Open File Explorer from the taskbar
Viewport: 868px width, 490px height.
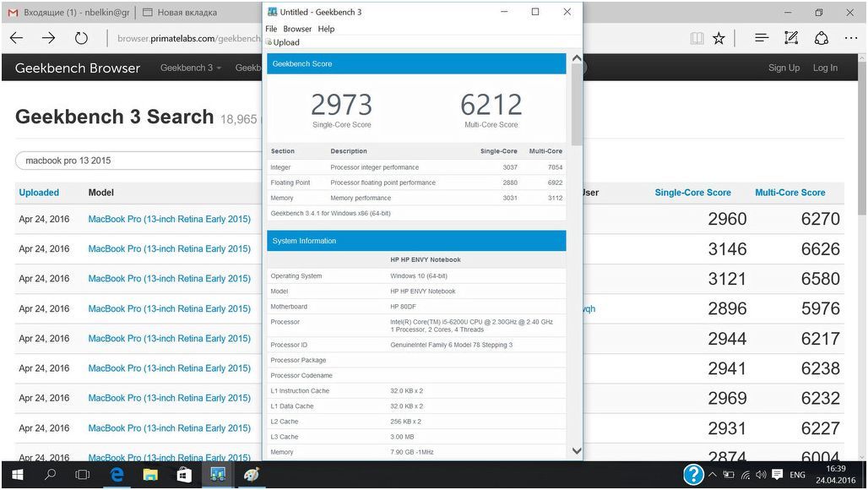click(x=150, y=475)
